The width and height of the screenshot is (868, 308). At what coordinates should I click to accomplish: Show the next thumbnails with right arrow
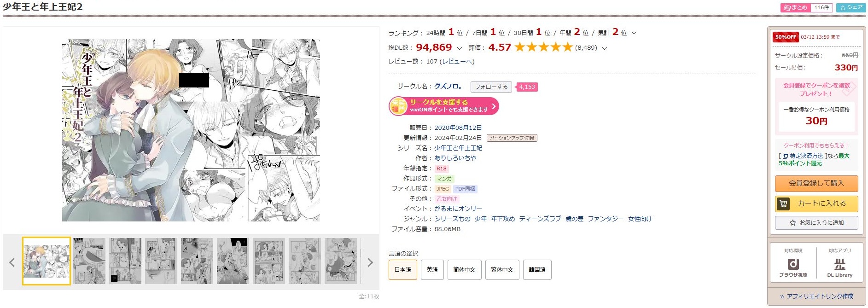[x=370, y=262]
